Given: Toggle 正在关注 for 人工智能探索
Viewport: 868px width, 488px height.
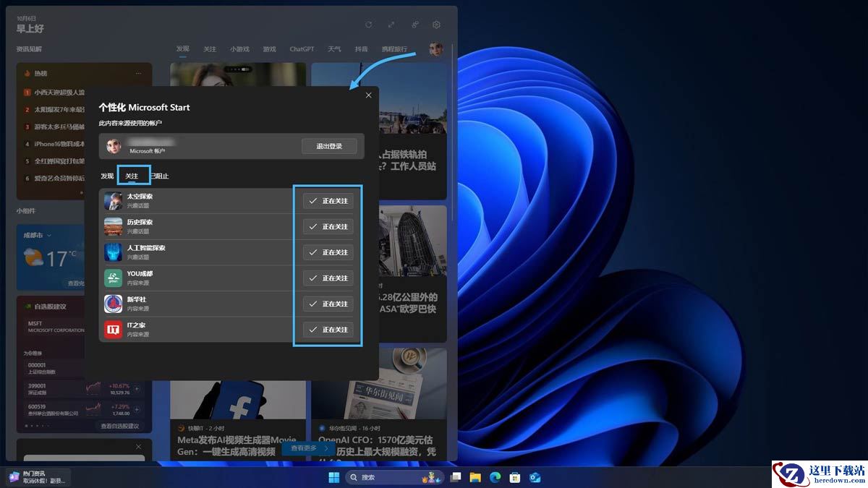Looking at the screenshot, I should point(328,252).
